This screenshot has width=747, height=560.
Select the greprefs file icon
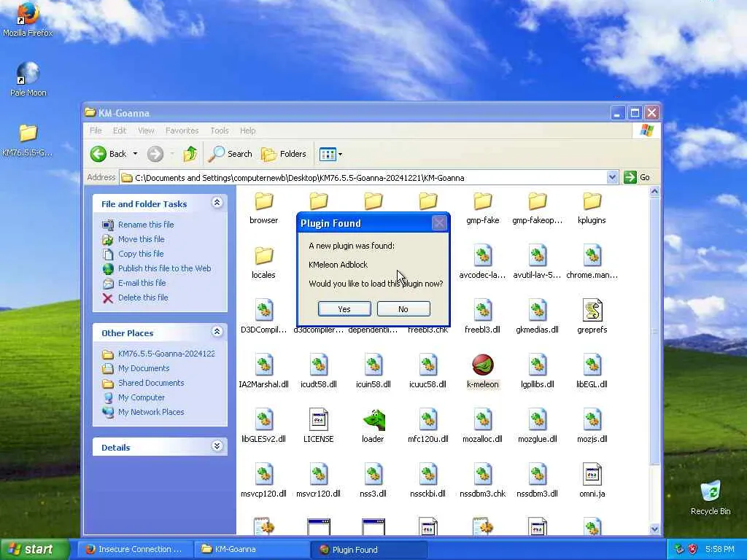click(x=592, y=311)
